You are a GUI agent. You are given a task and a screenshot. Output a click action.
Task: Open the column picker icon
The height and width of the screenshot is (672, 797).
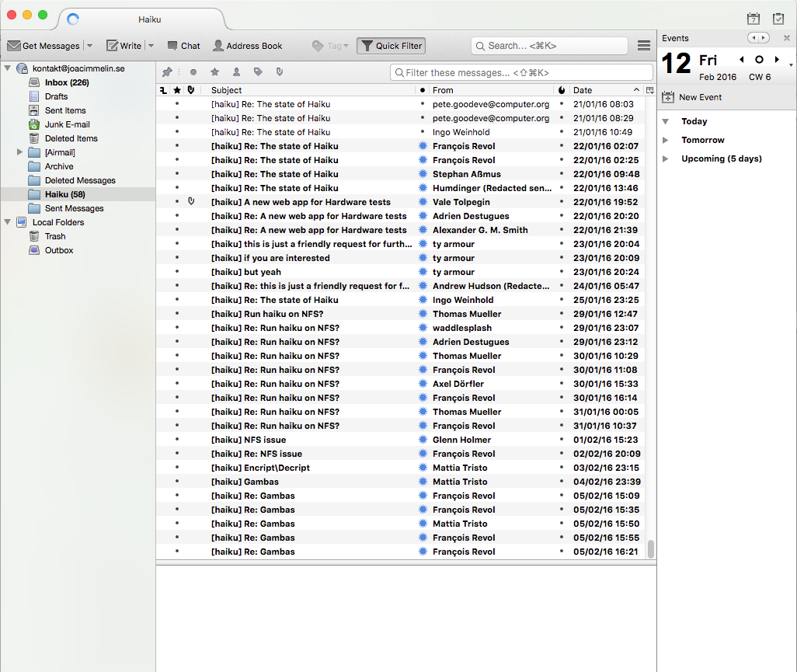650,90
